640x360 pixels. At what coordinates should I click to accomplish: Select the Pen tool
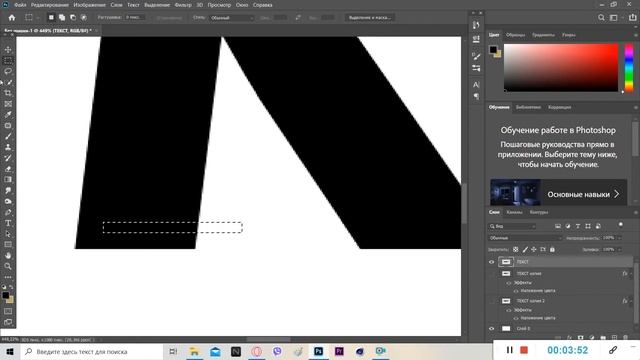(x=8, y=212)
